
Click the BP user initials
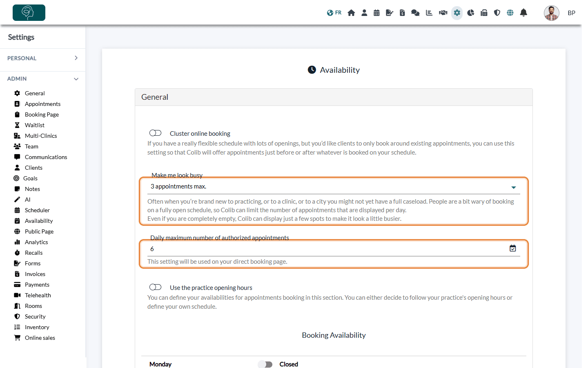(x=571, y=13)
